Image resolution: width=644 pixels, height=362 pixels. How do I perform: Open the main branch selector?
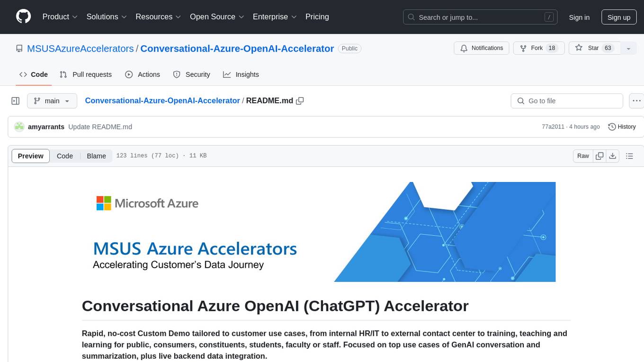pyautogui.click(x=52, y=101)
